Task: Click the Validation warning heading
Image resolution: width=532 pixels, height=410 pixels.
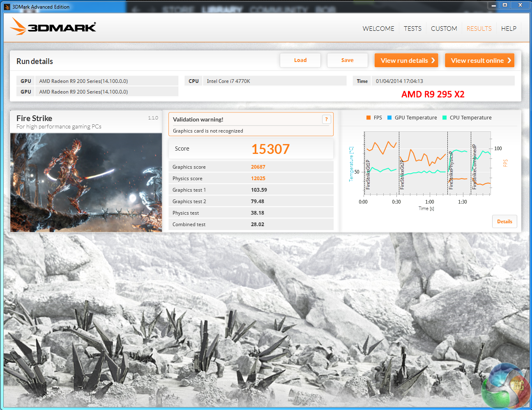Action: pos(198,119)
